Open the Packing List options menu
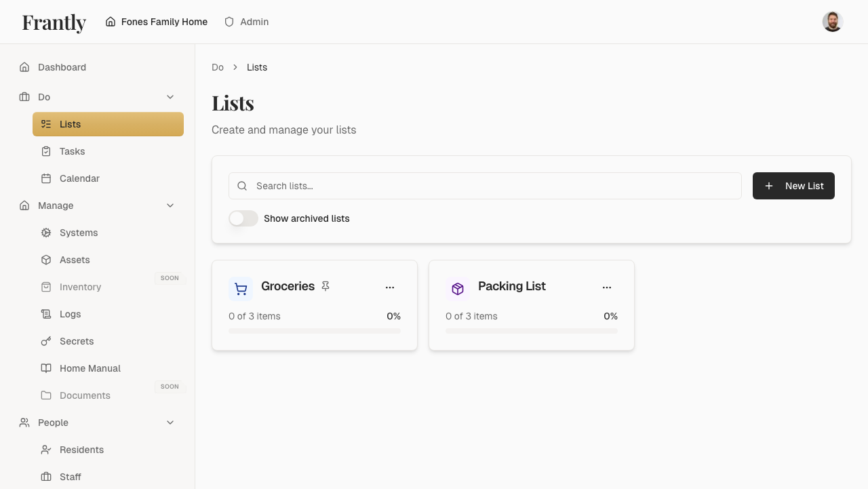The height and width of the screenshot is (489, 868). point(607,287)
